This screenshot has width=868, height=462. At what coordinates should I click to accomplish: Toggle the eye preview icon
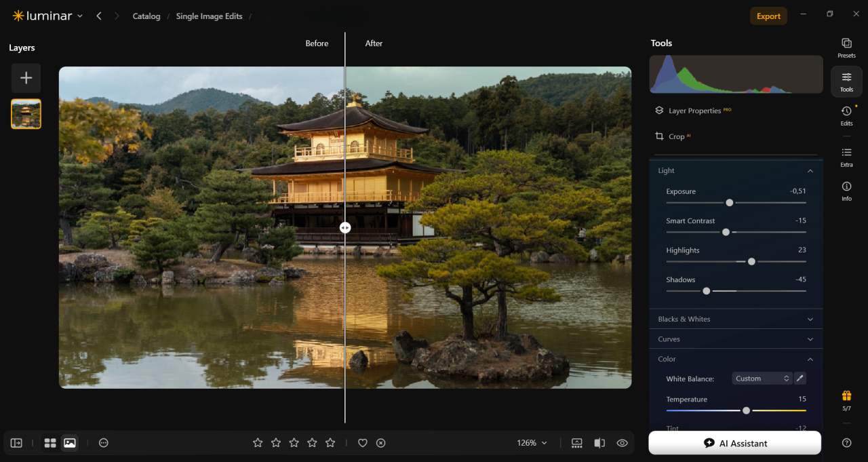[622, 443]
